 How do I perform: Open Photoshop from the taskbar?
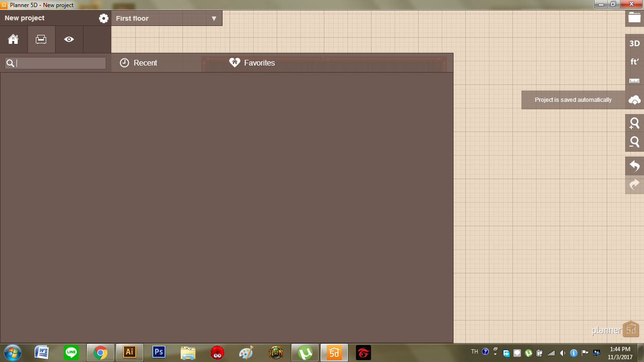tap(159, 353)
